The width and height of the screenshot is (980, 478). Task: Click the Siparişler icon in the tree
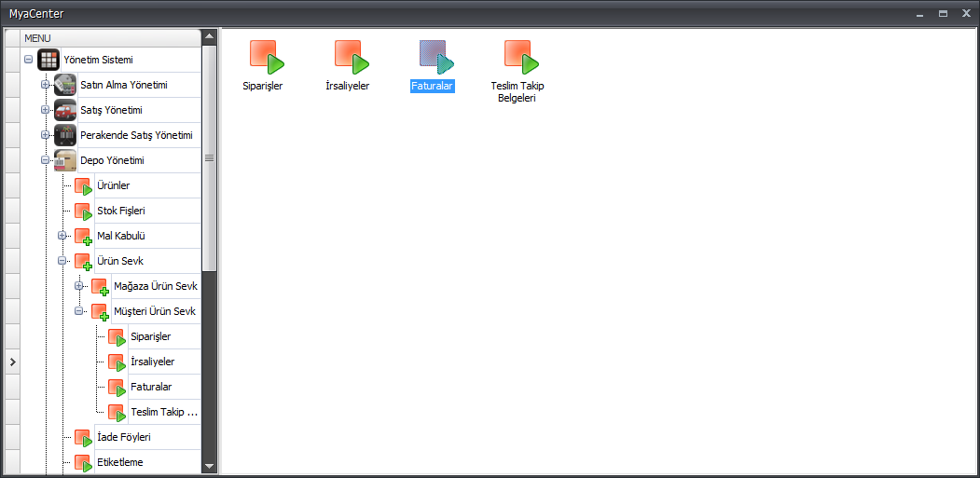pyautogui.click(x=117, y=337)
